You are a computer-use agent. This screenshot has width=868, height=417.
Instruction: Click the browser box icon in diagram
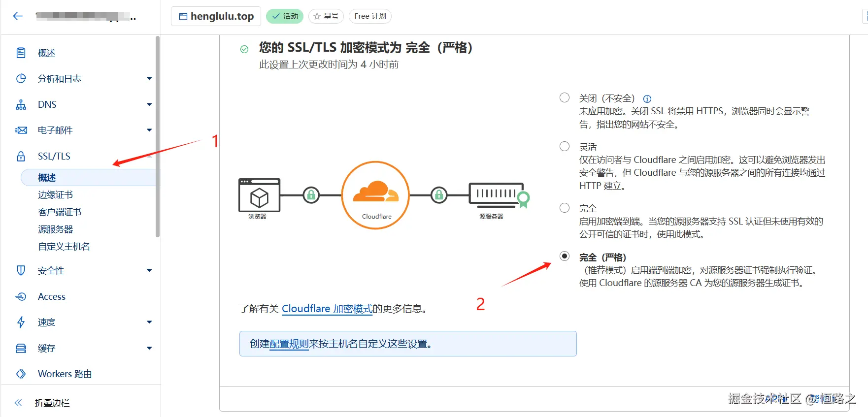259,195
